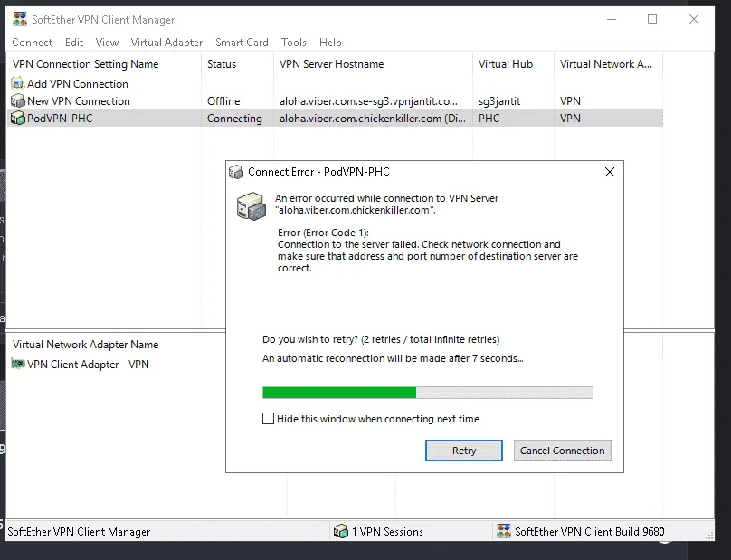The image size is (731, 560).
Task: Click the New VPN Connection icon
Action: pyautogui.click(x=18, y=100)
